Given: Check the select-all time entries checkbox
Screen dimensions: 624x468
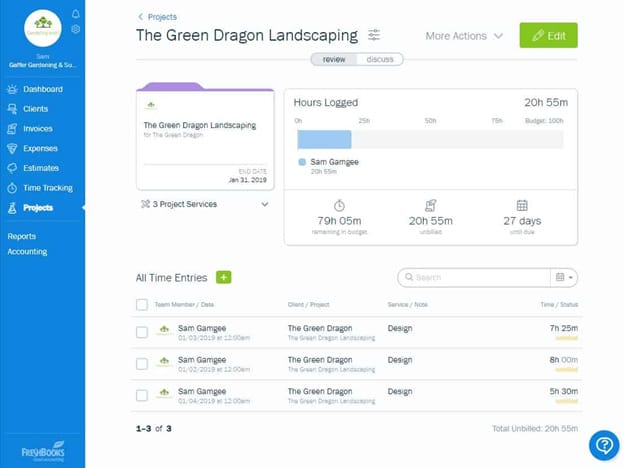Looking at the screenshot, I should click(x=141, y=304).
